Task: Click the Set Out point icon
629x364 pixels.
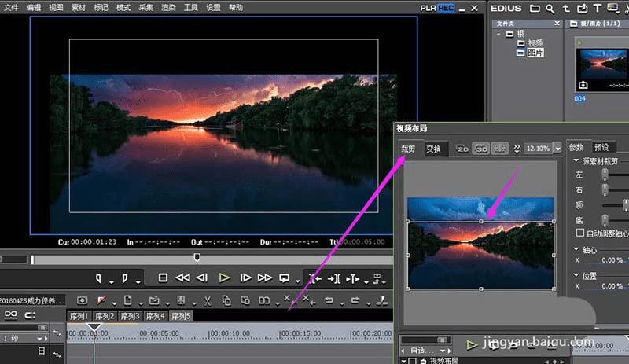Action: 125,278
